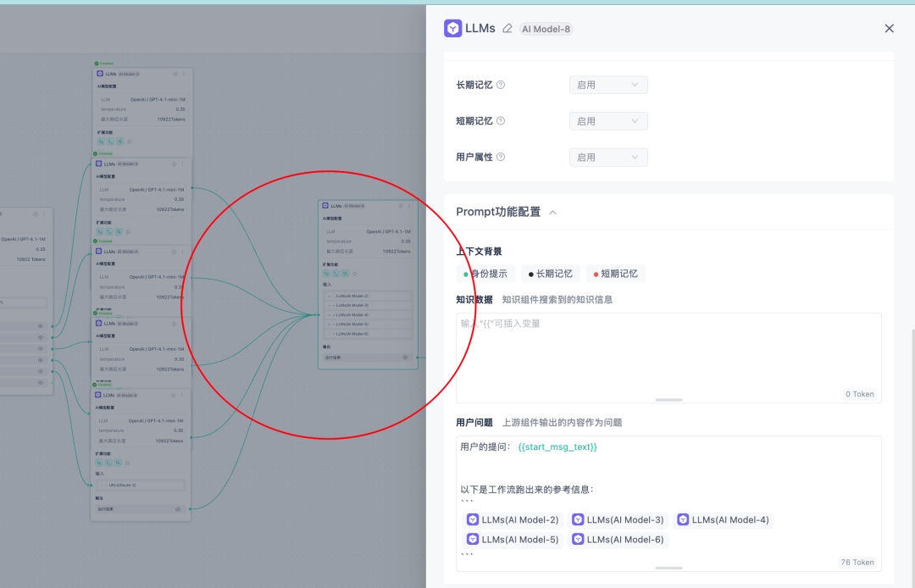Screen dimensions: 915x588
Task: Click the edit pencil icon beside LLMs title
Action: (x=507, y=29)
